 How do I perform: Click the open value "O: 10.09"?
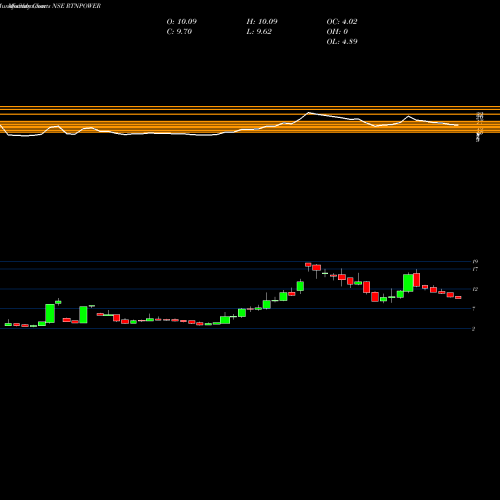click(x=182, y=22)
